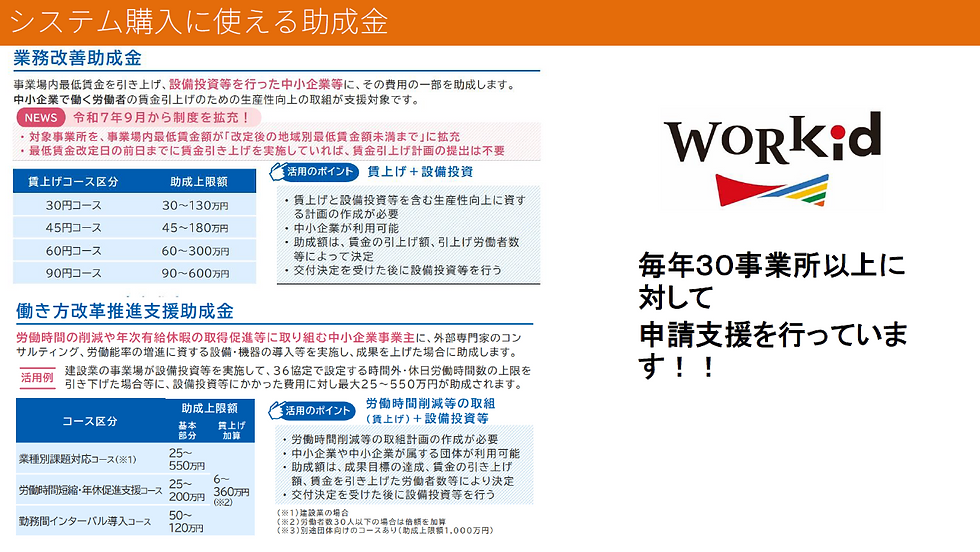Click lower 活用のポイント badge beside 労働時間削減等の取組

coord(312,411)
